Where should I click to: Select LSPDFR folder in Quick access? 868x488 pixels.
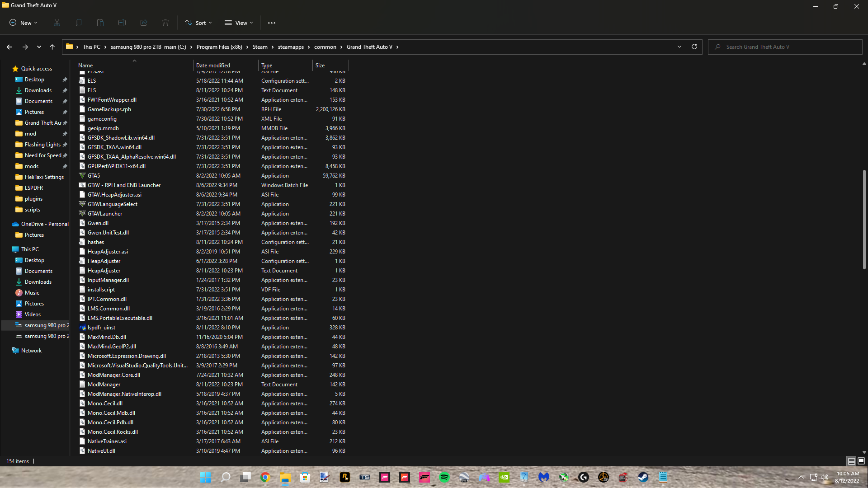coord(33,188)
